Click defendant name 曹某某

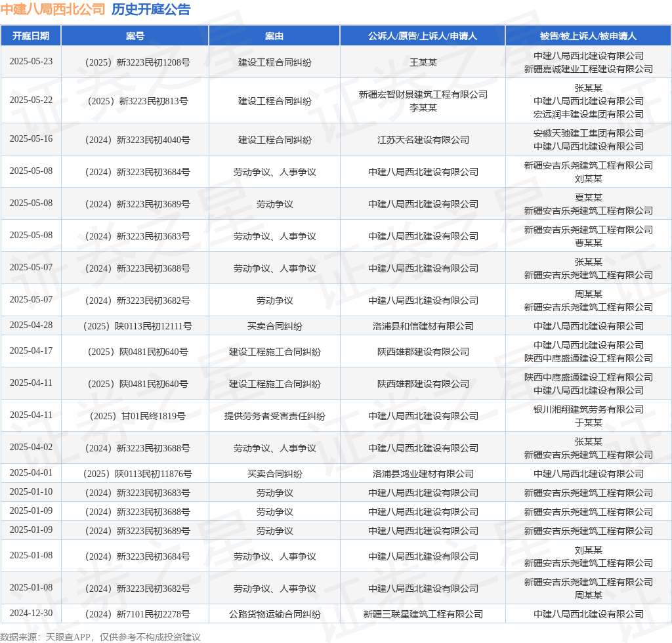pos(589,243)
